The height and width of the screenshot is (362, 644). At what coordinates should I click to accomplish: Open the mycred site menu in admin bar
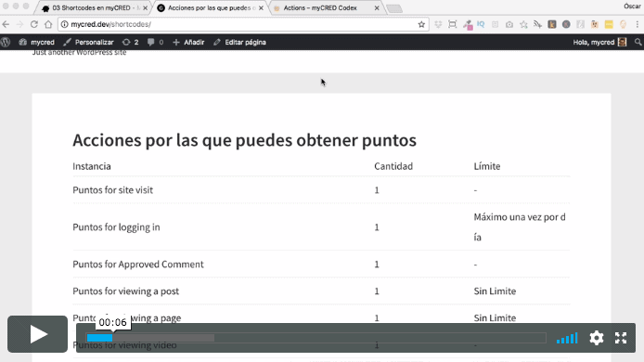pos(36,43)
